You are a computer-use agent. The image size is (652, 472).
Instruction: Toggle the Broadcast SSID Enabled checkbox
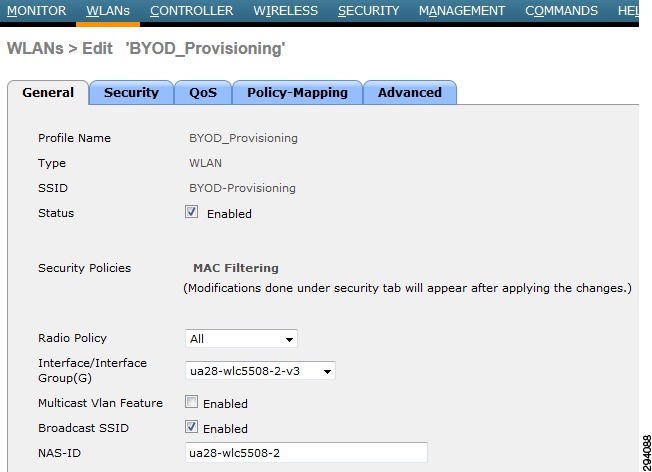191,427
